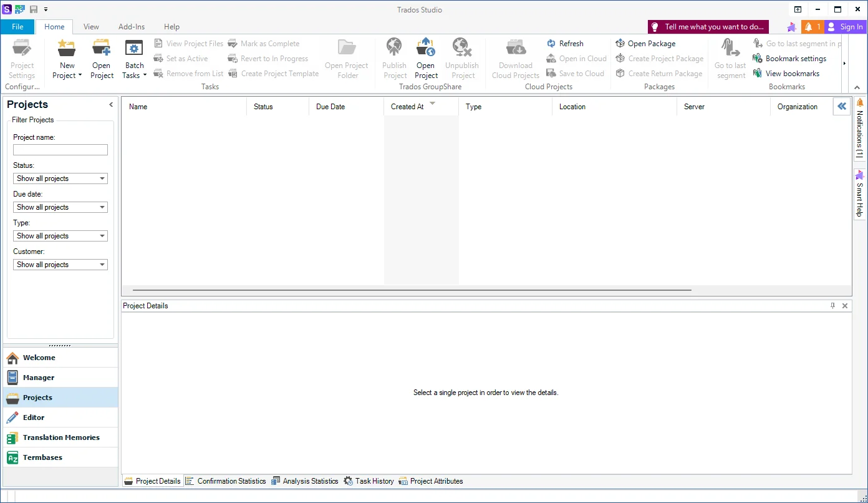Click the horizontal scrollbar in project list
The height and width of the screenshot is (503, 868).
[x=412, y=290]
